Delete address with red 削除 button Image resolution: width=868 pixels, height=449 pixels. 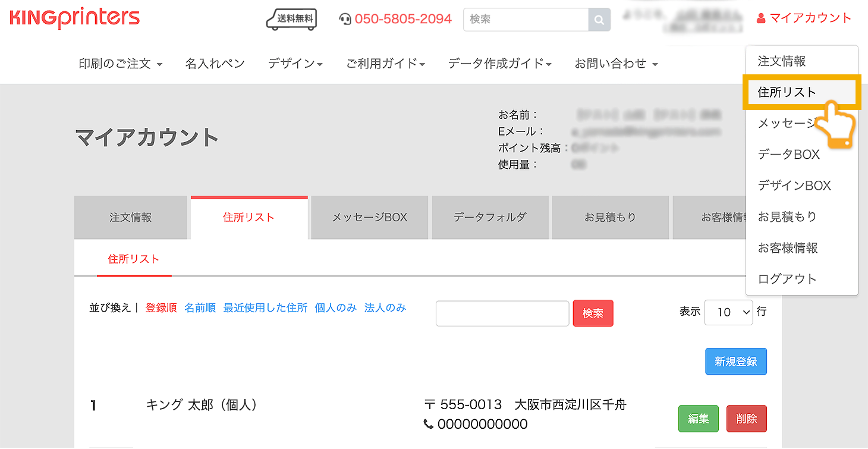click(746, 419)
